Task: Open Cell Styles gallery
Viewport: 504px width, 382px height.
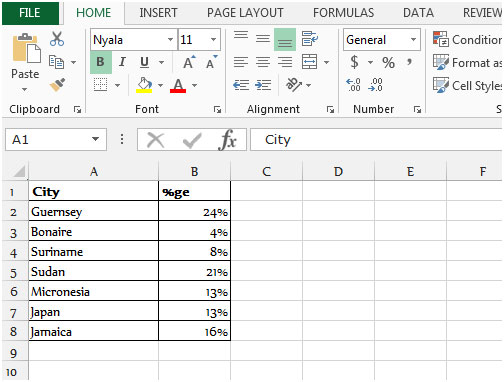Action: (x=467, y=85)
